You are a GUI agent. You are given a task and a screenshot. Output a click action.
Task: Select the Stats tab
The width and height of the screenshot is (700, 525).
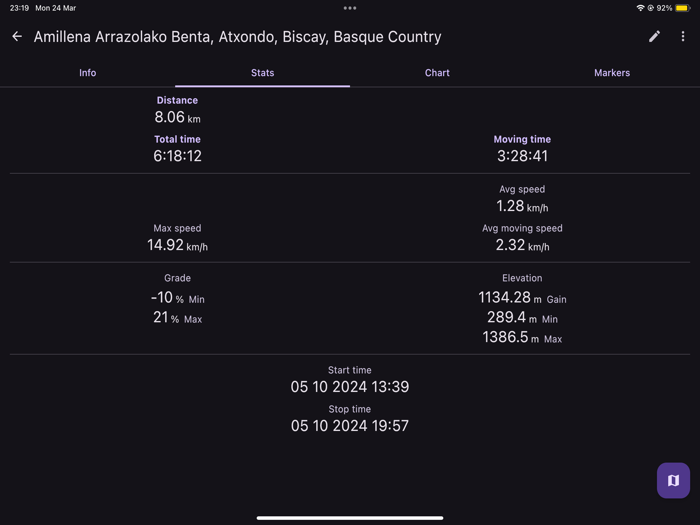262,73
